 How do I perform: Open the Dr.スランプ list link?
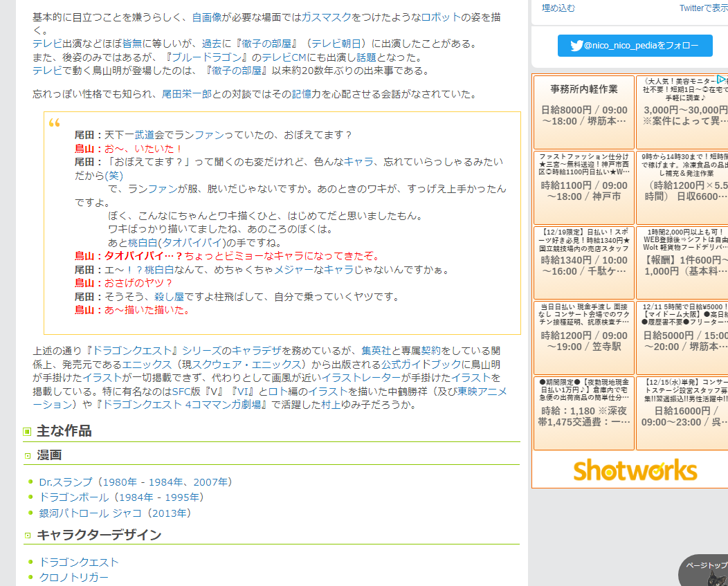66,482
